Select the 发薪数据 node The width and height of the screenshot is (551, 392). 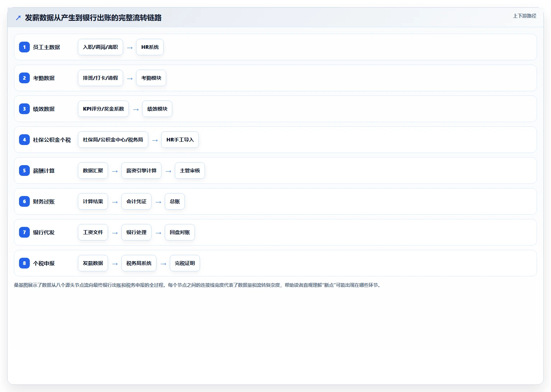click(93, 263)
